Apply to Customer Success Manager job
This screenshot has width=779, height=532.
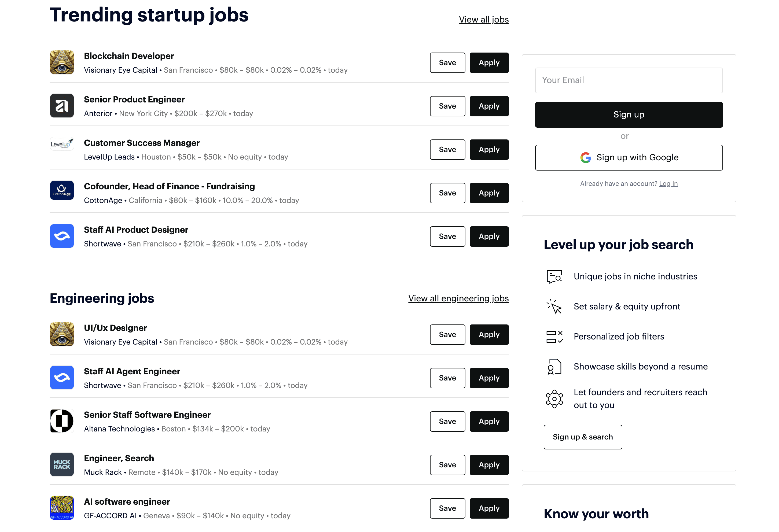[489, 150]
